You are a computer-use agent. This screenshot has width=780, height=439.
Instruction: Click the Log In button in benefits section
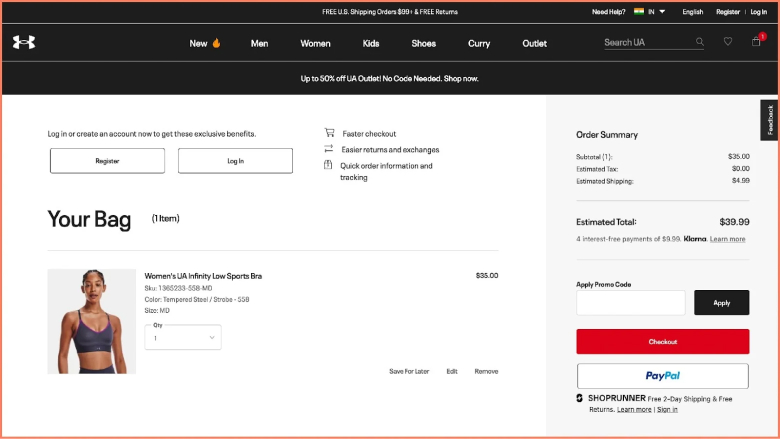[x=235, y=161]
